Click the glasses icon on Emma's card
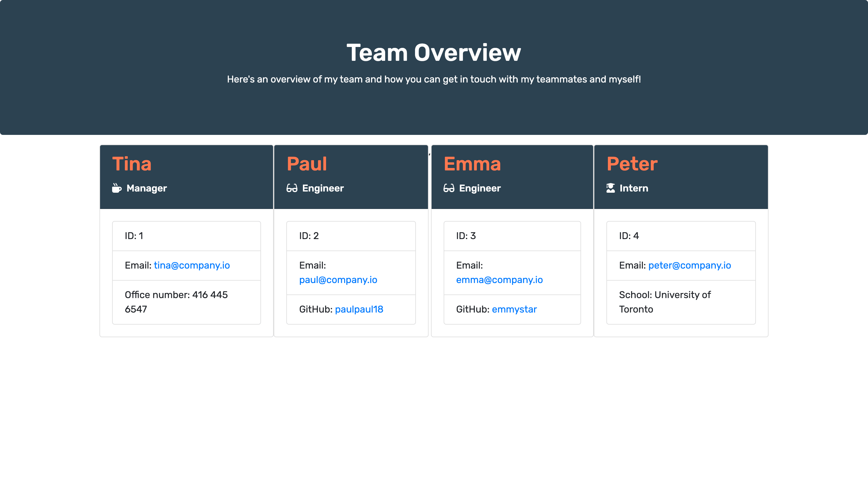The image size is (868, 495). (x=449, y=188)
